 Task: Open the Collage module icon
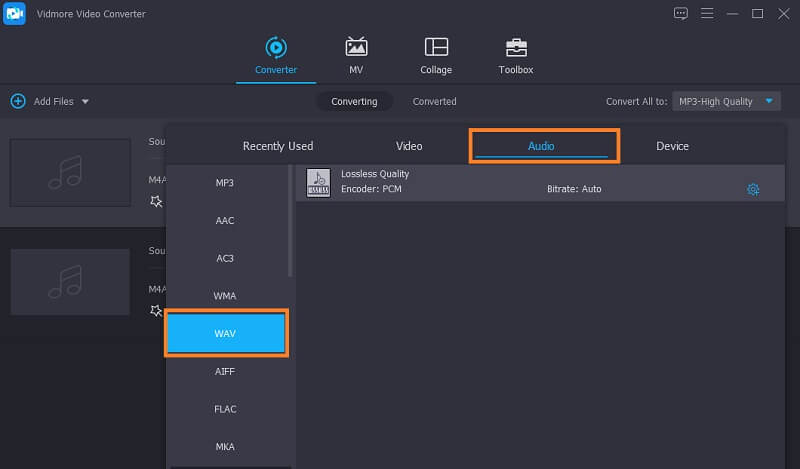click(436, 48)
